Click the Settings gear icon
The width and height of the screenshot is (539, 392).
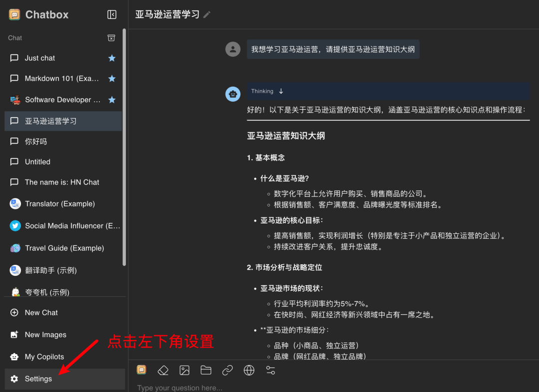[x=14, y=379]
